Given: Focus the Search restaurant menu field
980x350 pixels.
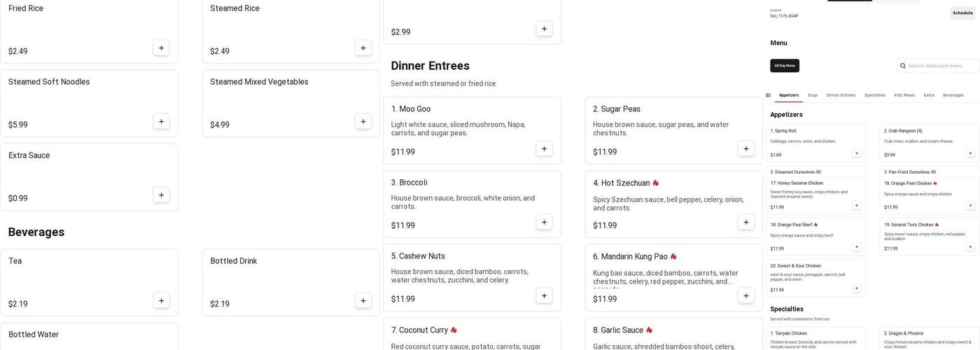Looking at the screenshot, I should pos(941,66).
